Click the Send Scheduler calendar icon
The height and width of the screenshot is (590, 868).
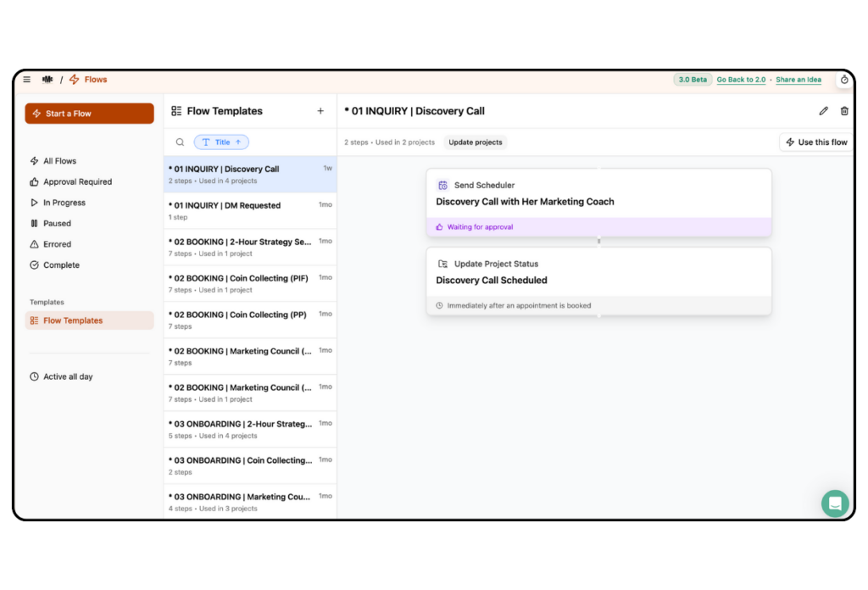[x=442, y=185]
